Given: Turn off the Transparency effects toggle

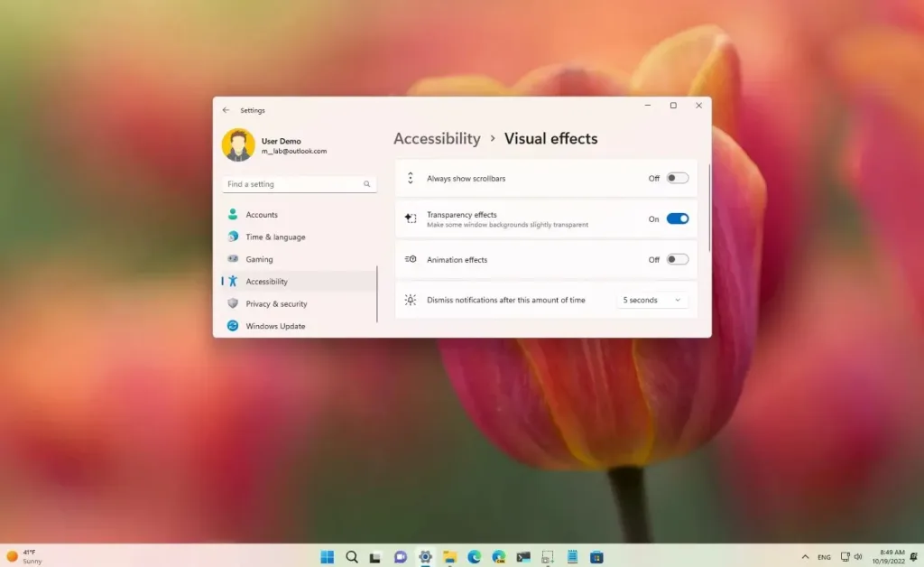Looking at the screenshot, I should click(677, 218).
